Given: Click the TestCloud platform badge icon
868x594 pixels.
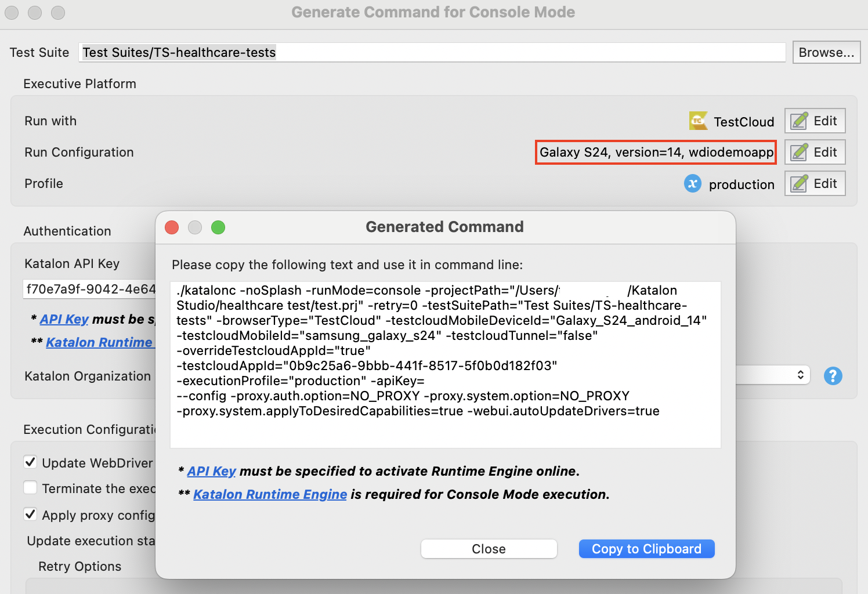Looking at the screenshot, I should tap(698, 121).
